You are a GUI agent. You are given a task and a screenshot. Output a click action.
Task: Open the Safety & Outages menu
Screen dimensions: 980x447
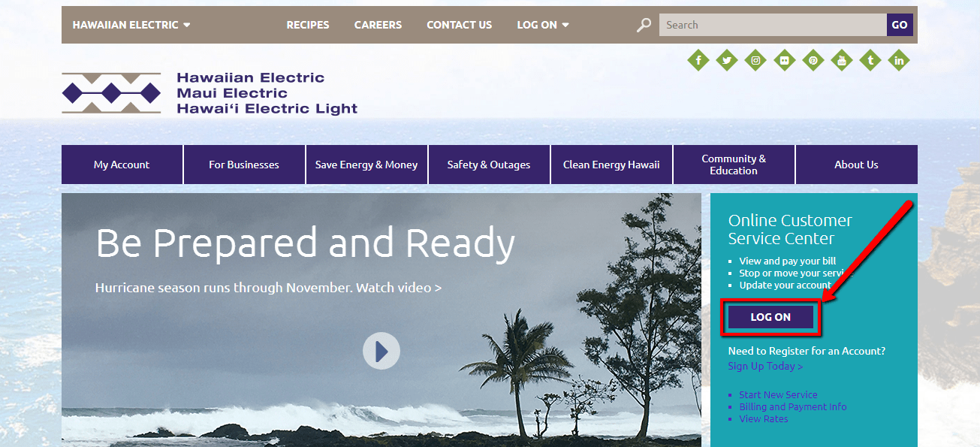click(x=489, y=165)
